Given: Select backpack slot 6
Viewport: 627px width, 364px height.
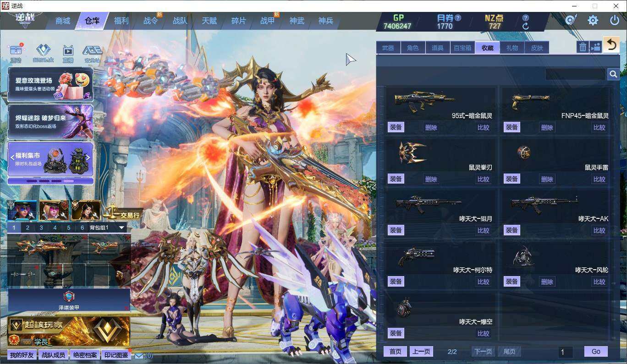Looking at the screenshot, I should tap(82, 228).
